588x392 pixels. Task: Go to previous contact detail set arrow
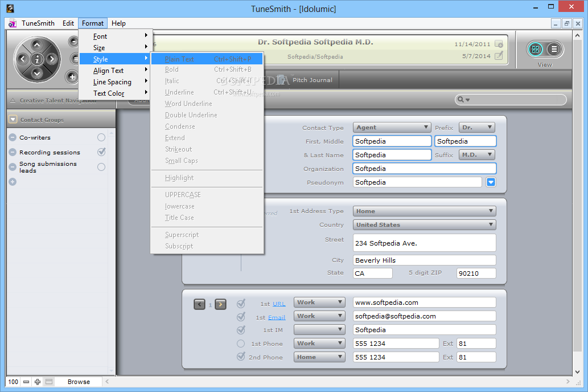tap(199, 304)
